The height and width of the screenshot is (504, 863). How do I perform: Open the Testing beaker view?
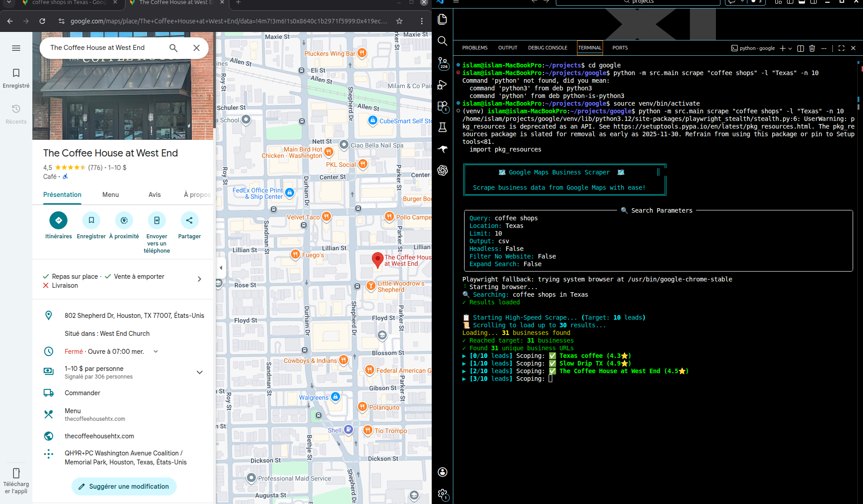pyautogui.click(x=442, y=127)
